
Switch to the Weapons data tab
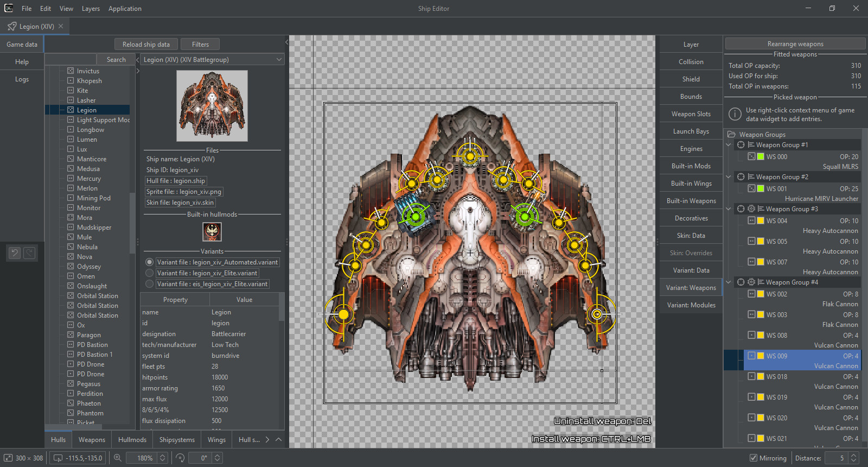(x=92, y=439)
